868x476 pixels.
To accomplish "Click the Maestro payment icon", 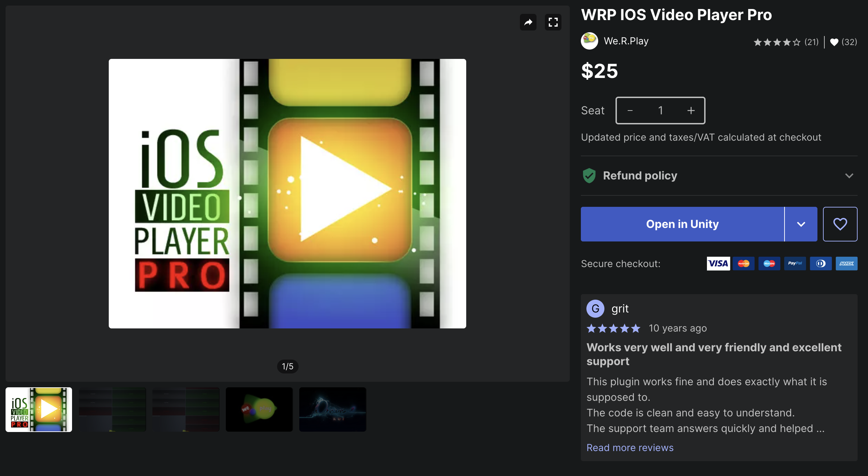I will (769, 264).
